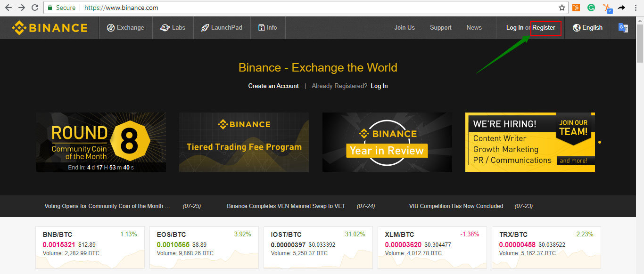Open the LaunchPad menu item
This screenshot has width=644, height=274.
coord(222,28)
